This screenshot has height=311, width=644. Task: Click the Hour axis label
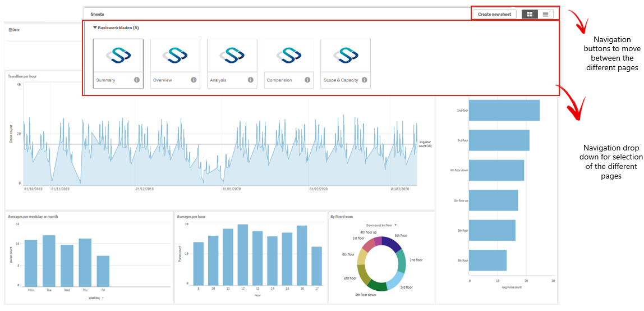257,295
